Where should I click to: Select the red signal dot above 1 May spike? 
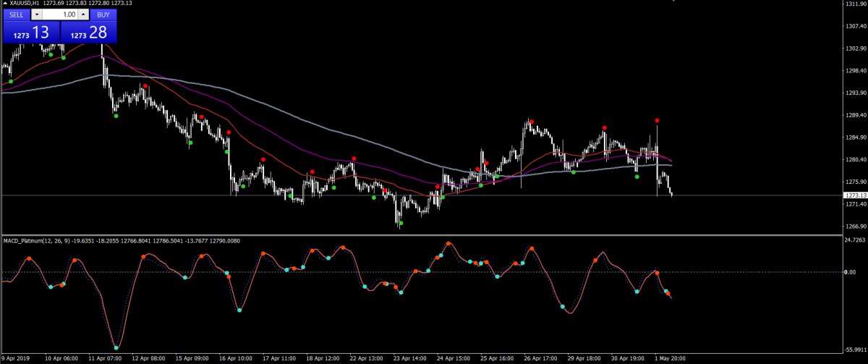[x=657, y=121]
